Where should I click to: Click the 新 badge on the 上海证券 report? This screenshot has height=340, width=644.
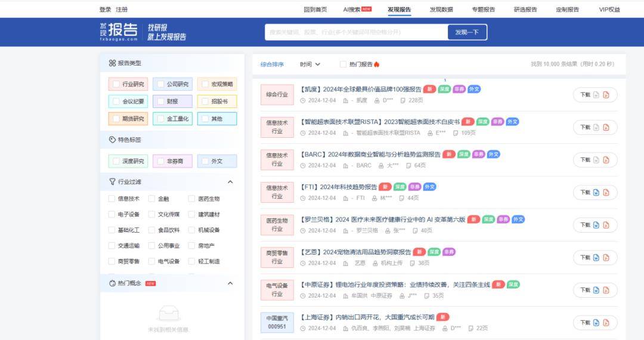(x=442, y=317)
